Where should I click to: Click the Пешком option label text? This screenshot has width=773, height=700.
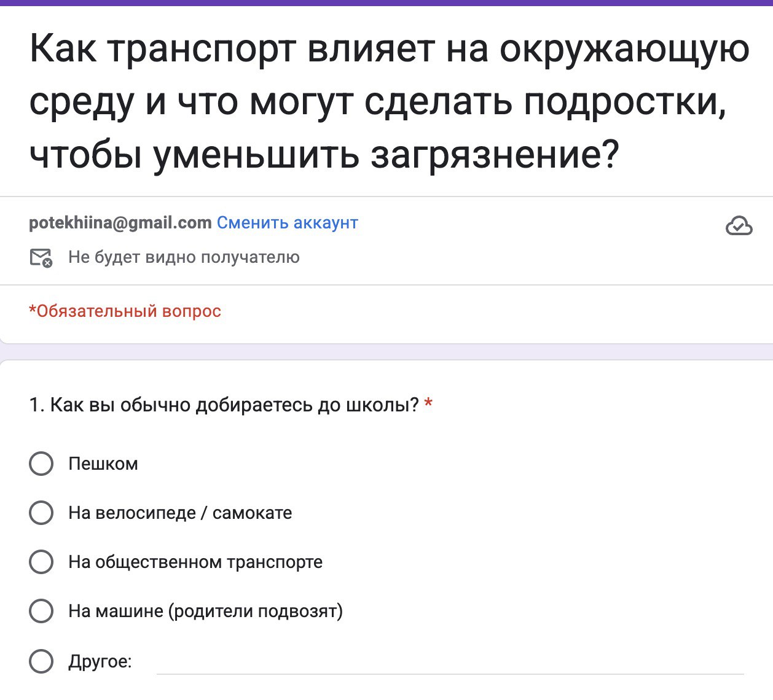pos(103,464)
